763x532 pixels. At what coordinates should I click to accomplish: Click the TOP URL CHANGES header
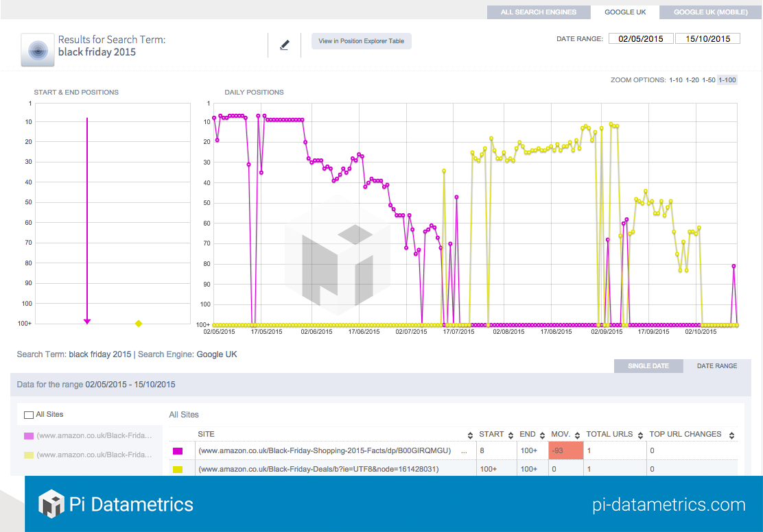click(x=685, y=434)
